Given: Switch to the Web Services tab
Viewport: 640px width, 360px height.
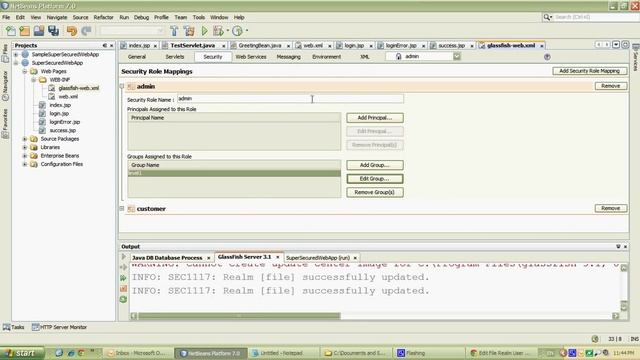Looking at the screenshot, I should tap(251, 57).
